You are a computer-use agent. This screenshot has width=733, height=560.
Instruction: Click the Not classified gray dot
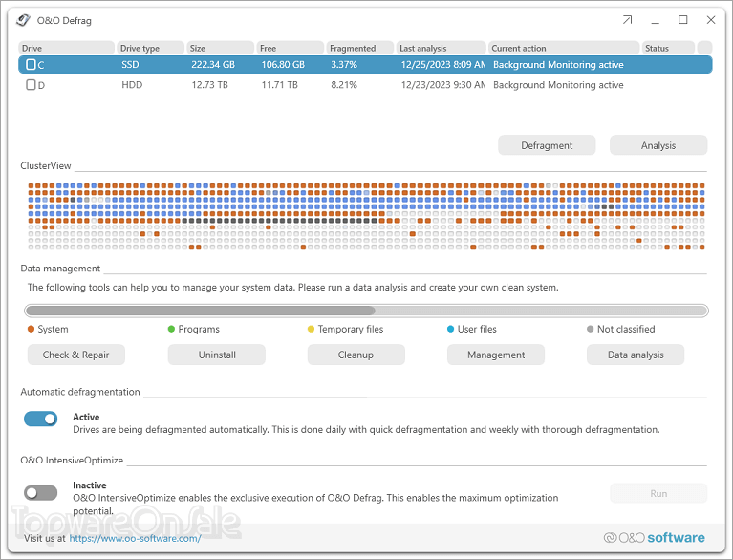pyautogui.click(x=591, y=329)
